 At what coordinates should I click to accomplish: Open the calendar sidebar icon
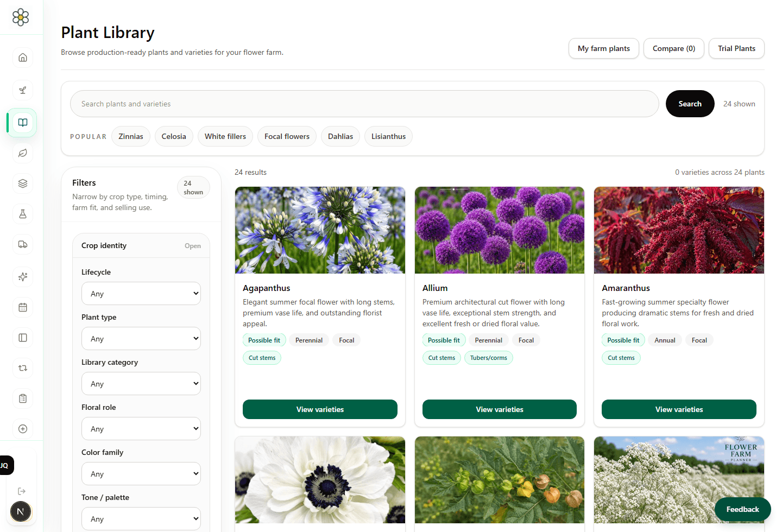[23, 307]
